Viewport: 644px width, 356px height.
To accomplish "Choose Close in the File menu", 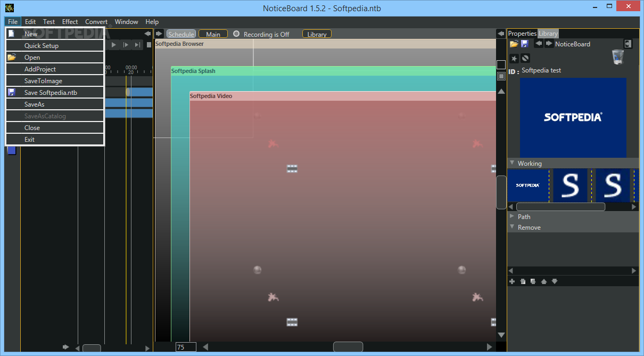I will point(55,127).
